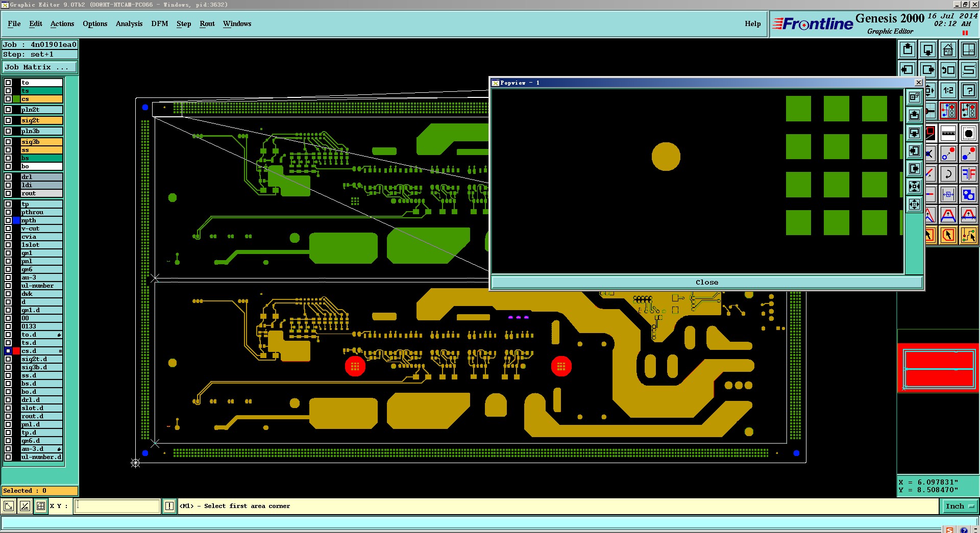Toggle display checkbox for layer pln2t
The height and width of the screenshot is (533, 980).
coord(8,110)
